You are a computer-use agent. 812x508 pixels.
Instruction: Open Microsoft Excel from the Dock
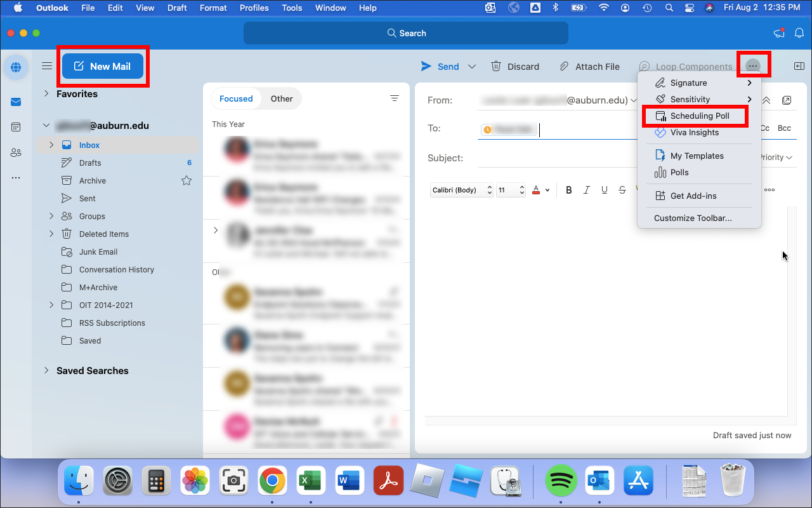point(311,481)
